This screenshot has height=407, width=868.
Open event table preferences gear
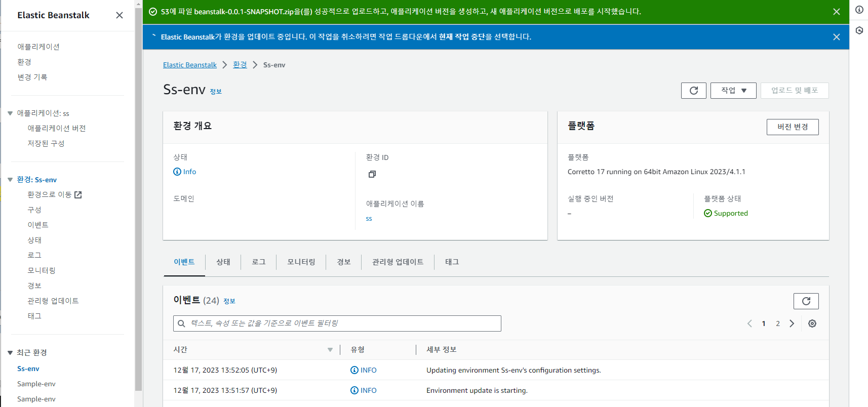pos(812,323)
